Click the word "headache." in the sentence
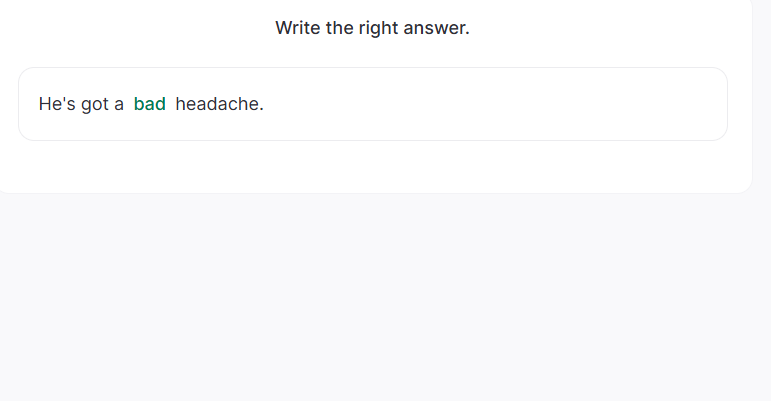This screenshot has width=771, height=401. coord(219,104)
